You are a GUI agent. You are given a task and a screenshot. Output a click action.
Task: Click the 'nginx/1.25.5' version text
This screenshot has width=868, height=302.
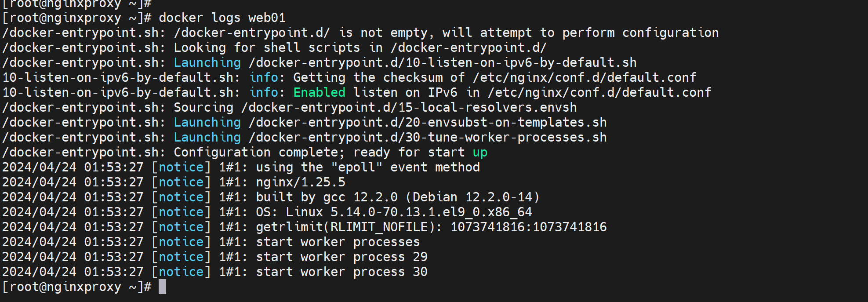[x=301, y=182]
